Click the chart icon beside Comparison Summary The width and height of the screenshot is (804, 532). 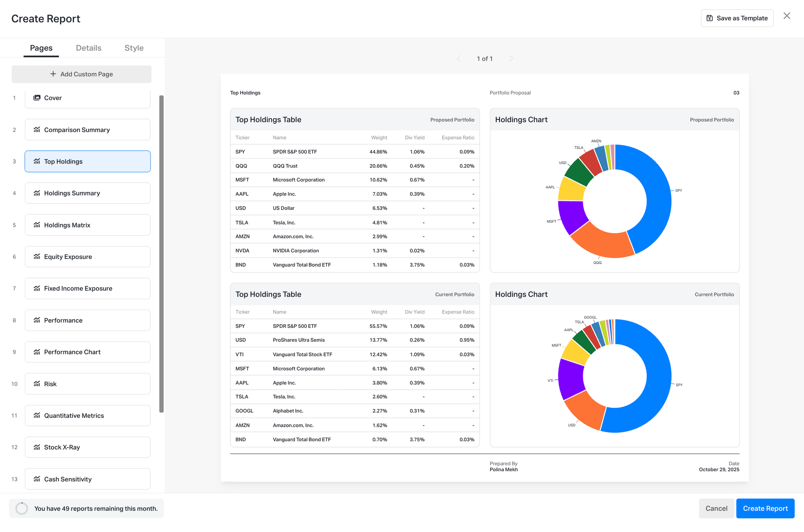[x=37, y=129]
